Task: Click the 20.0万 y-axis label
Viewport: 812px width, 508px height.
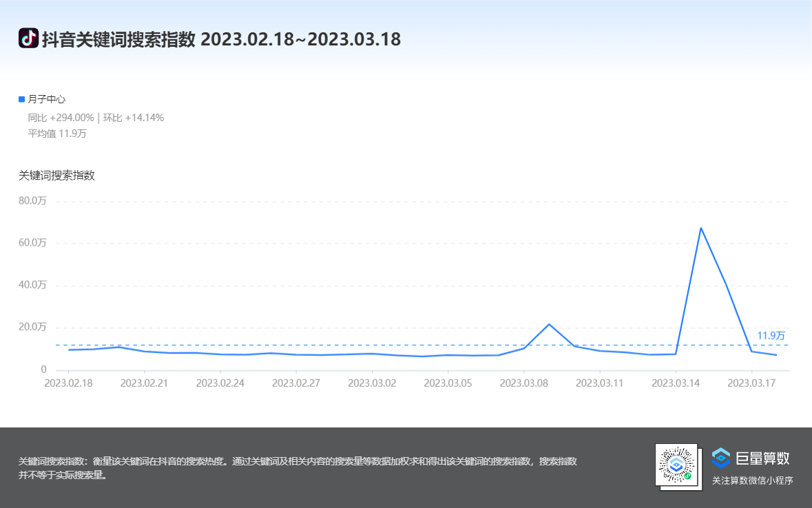Action: [32, 327]
